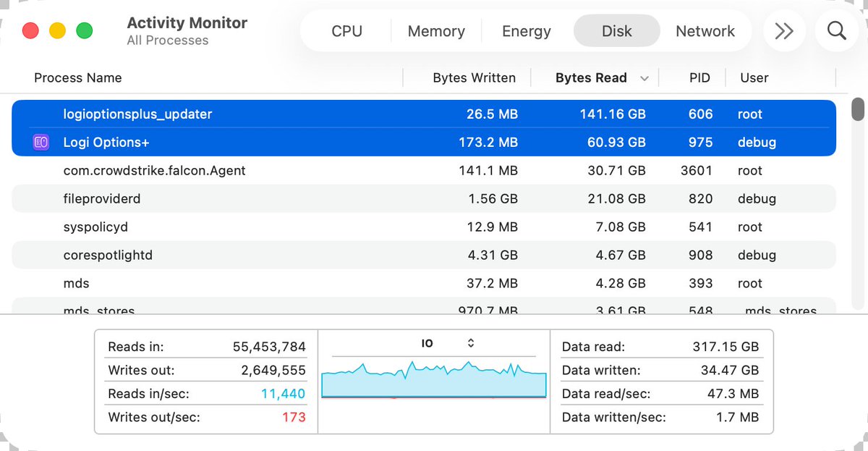Click the 1.56 GB bytes written value
This screenshot has width=868, height=451.
point(493,198)
